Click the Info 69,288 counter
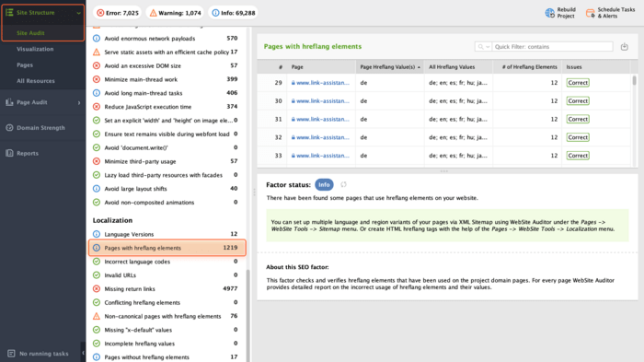The image size is (644, 362). tap(233, 13)
